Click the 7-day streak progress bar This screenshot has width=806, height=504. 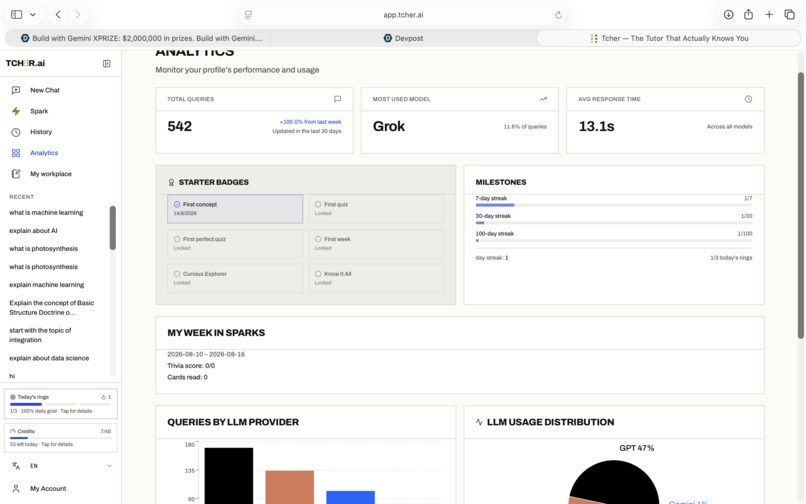pyautogui.click(x=614, y=205)
